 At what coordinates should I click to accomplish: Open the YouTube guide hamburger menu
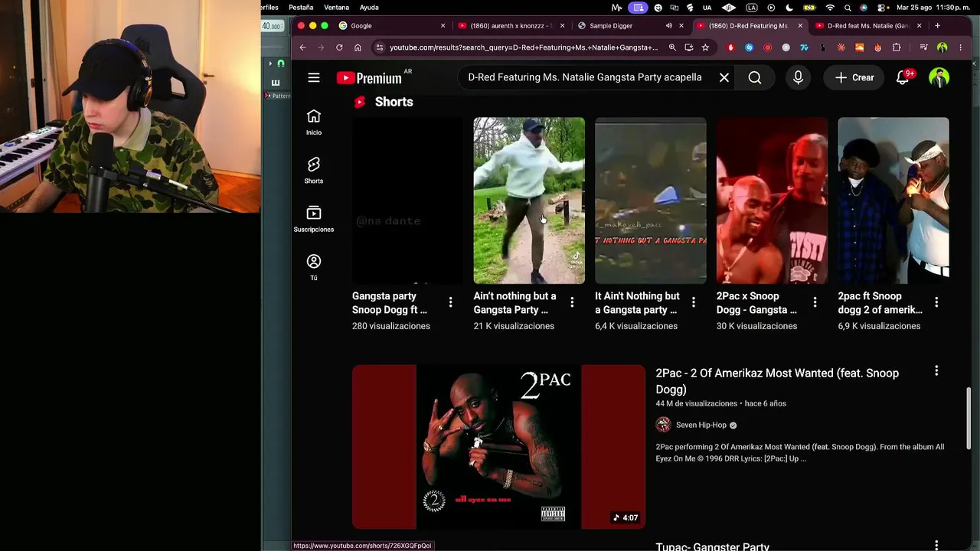[314, 77]
